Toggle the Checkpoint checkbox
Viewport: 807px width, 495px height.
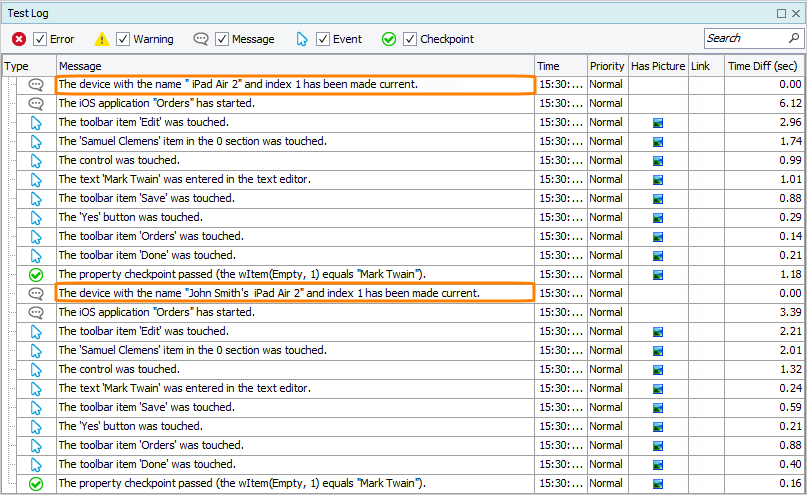tap(410, 39)
